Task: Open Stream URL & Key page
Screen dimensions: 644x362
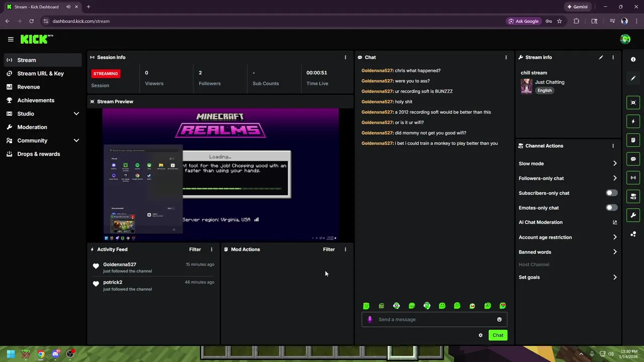Action: [43, 73]
